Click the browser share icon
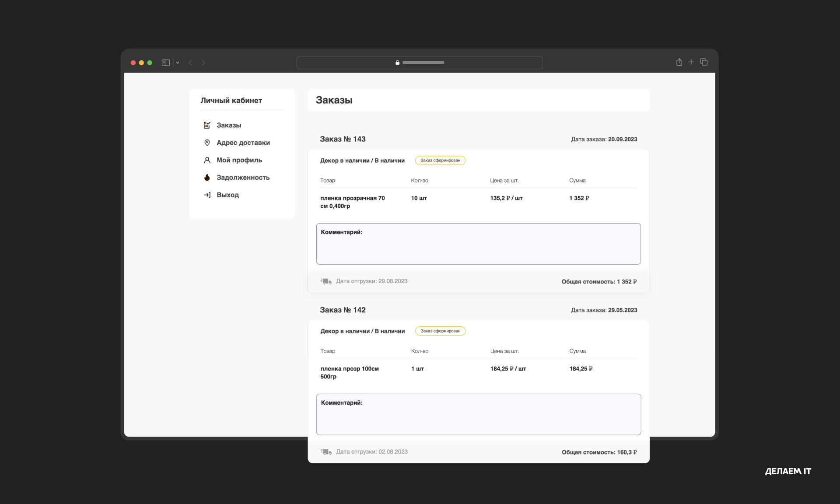Viewport: 840px width, 504px height. (x=679, y=62)
